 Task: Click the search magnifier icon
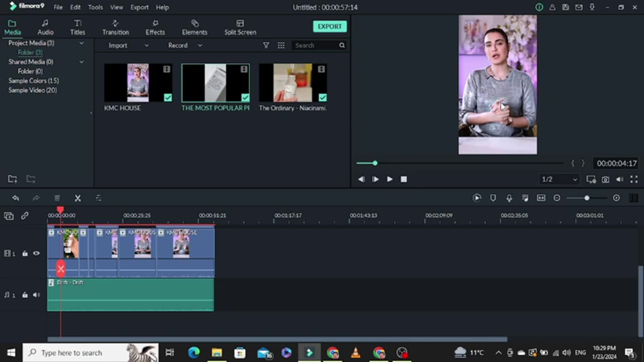[x=342, y=45]
